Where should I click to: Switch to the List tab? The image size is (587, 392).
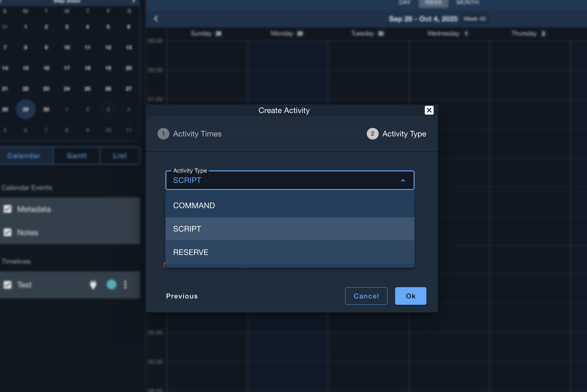coord(120,156)
